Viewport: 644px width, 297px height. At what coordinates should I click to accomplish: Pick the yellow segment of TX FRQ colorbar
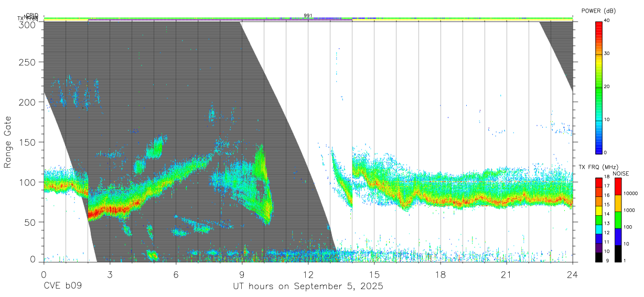point(599,210)
